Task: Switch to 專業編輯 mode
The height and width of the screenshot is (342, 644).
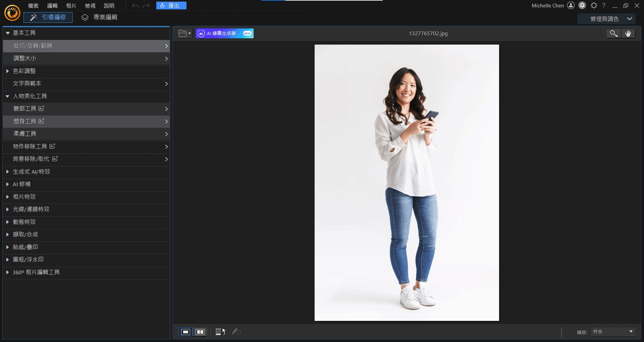Action: [x=100, y=17]
